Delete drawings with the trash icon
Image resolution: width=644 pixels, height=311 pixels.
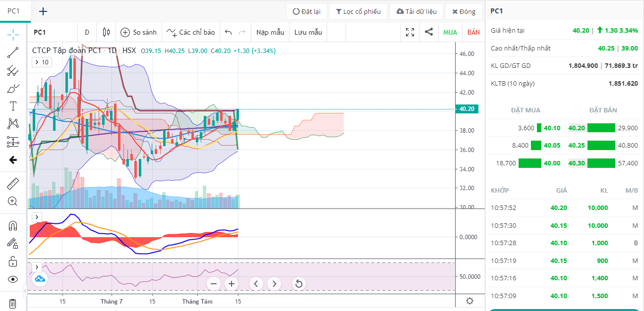[13, 304]
